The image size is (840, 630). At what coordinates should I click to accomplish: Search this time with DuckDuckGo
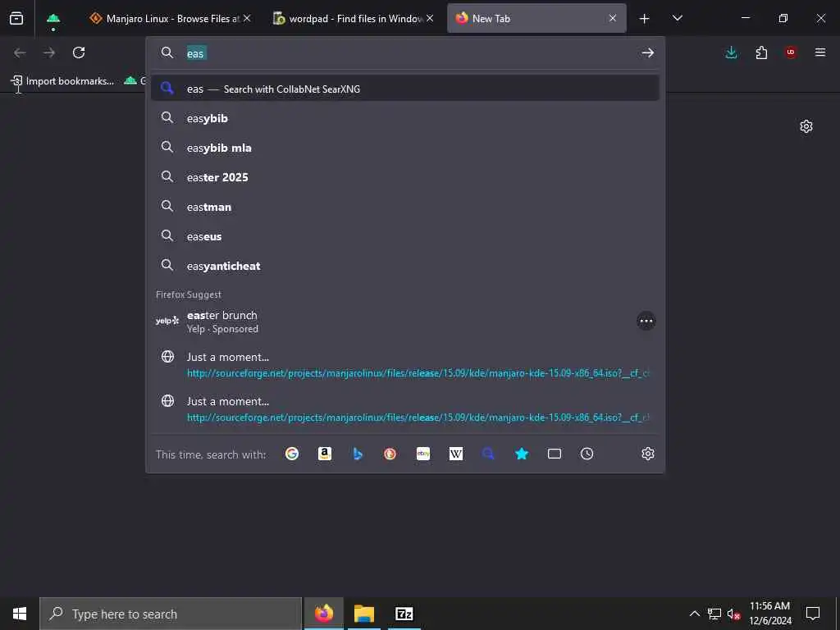390,454
